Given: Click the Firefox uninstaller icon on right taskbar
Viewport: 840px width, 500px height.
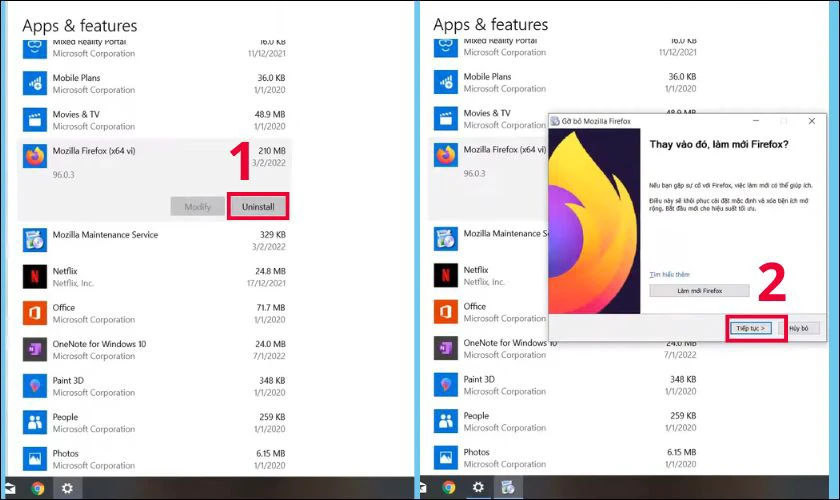Looking at the screenshot, I should point(507,487).
